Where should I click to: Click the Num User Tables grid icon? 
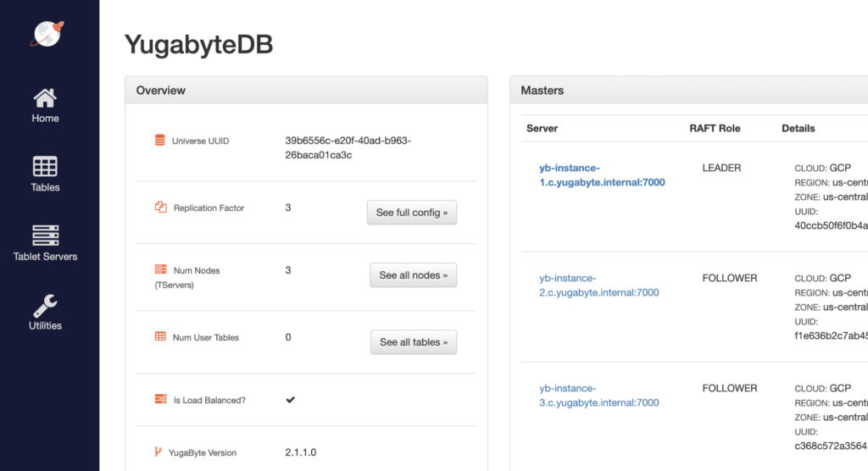160,336
